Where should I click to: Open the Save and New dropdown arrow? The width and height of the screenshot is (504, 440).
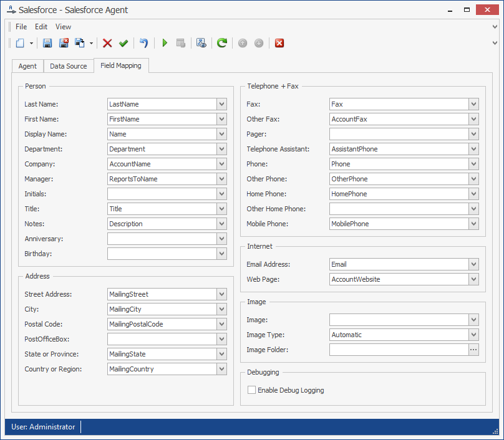click(91, 43)
